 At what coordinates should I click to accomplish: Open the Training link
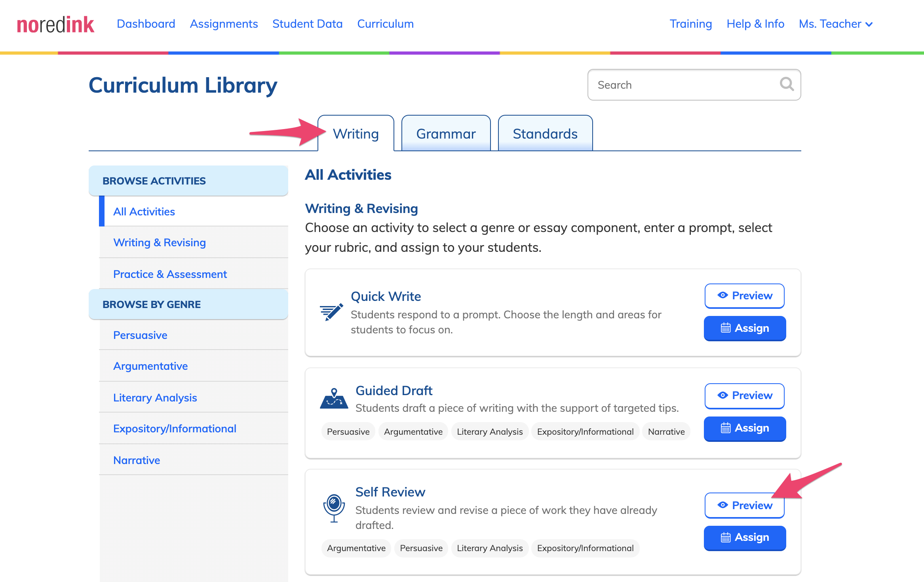pos(690,24)
